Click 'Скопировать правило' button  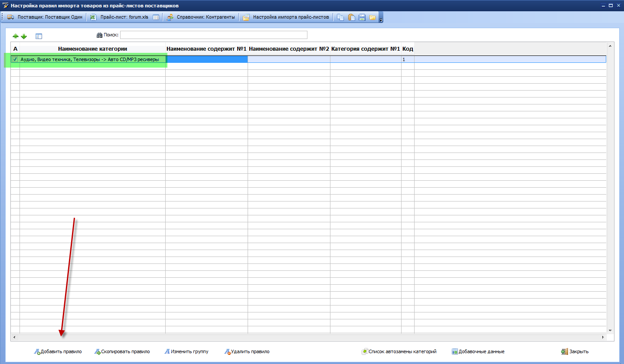(x=122, y=351)
